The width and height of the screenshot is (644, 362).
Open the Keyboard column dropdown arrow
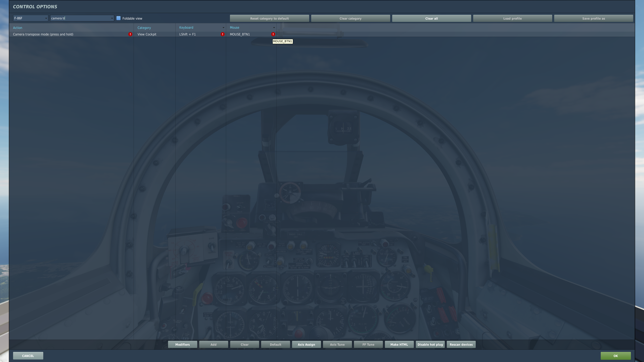223,28
